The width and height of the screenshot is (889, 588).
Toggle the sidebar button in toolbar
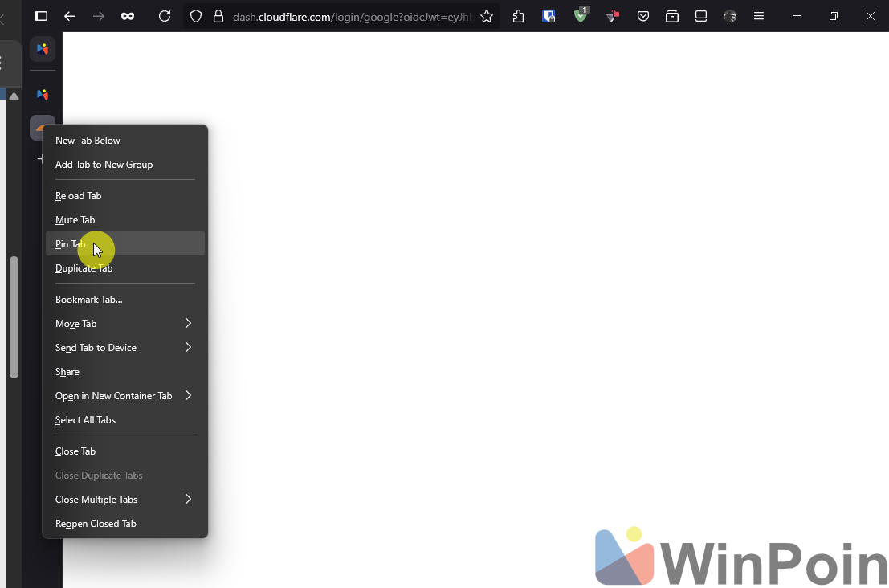click(41, 16)
